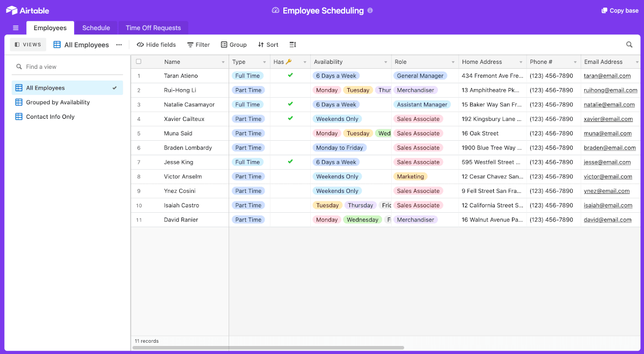This screenshot has width=644, height=354.
Task: Switch to the Schedule tab
Action: coord(96,28)
